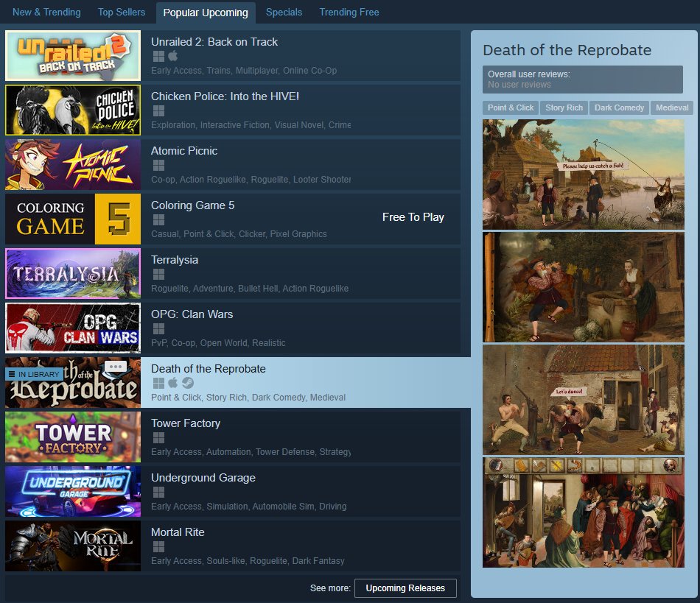Click Mortal Rite tags 'Souls-like, Roguelite'

[x=247, y=561]
